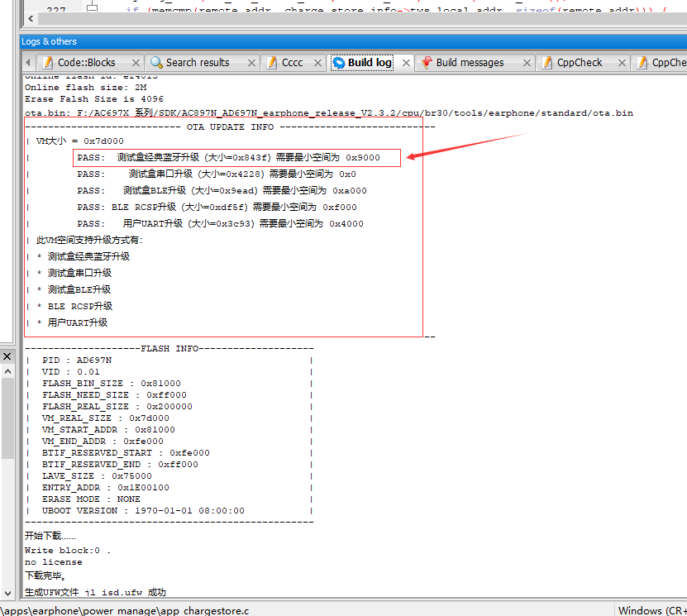Click the side panel scroll down arrow
This screenshot has height=616, width=687.
[x=7, y=593]
